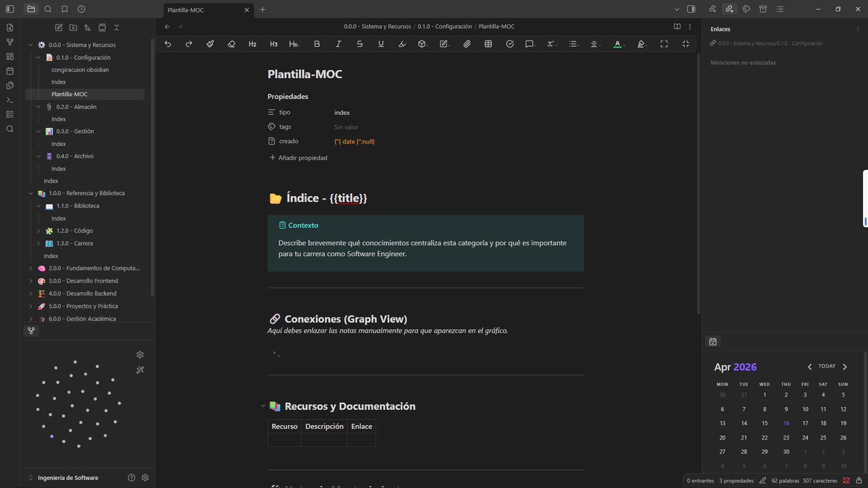The width and height of the screenshot is (868, 488).
Task: Select the format painter brush icon
Action: point(210,44)
